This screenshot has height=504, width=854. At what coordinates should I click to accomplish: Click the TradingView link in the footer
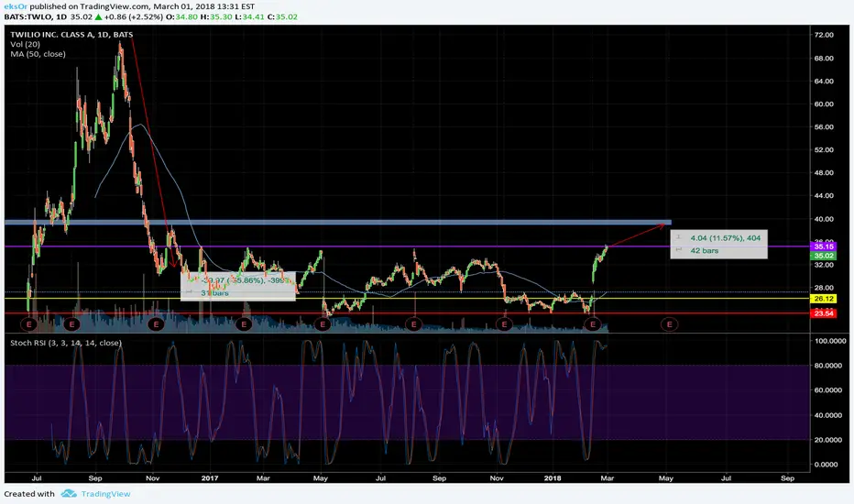[x=105, y=494]
